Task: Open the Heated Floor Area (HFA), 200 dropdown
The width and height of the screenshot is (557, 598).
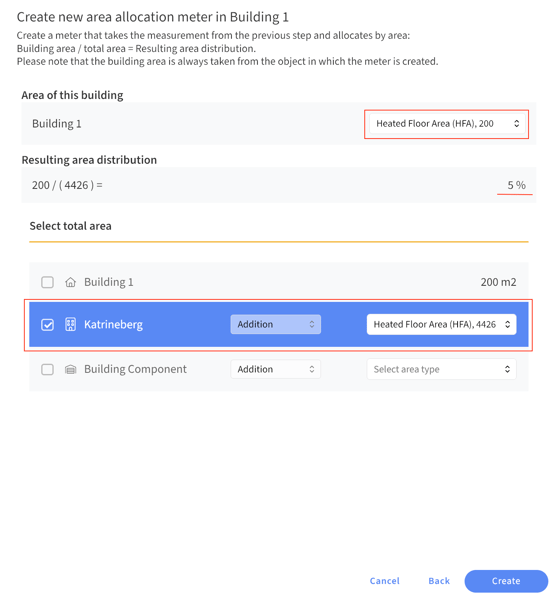Action: point(447,124)
